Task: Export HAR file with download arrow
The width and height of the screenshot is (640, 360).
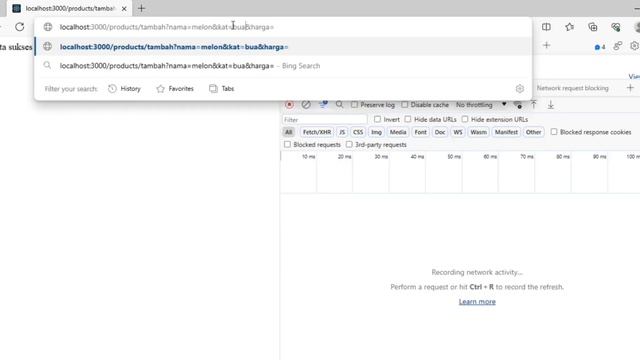Action: tap(551, 105)
